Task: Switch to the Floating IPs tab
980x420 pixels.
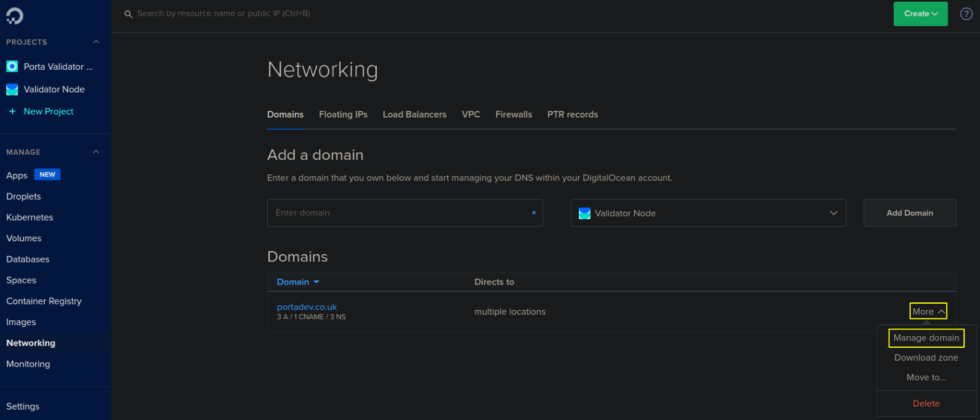Action: pyautogui.click(x=343, y=114)
